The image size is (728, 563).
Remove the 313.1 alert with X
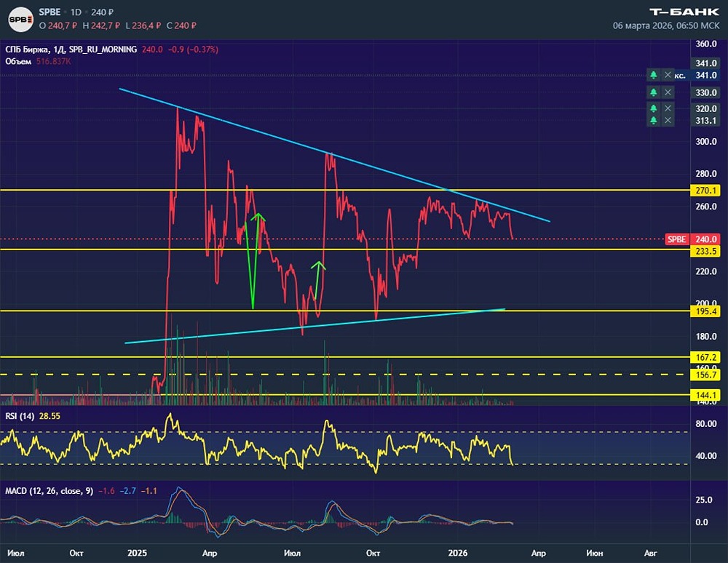pos(668,121)
